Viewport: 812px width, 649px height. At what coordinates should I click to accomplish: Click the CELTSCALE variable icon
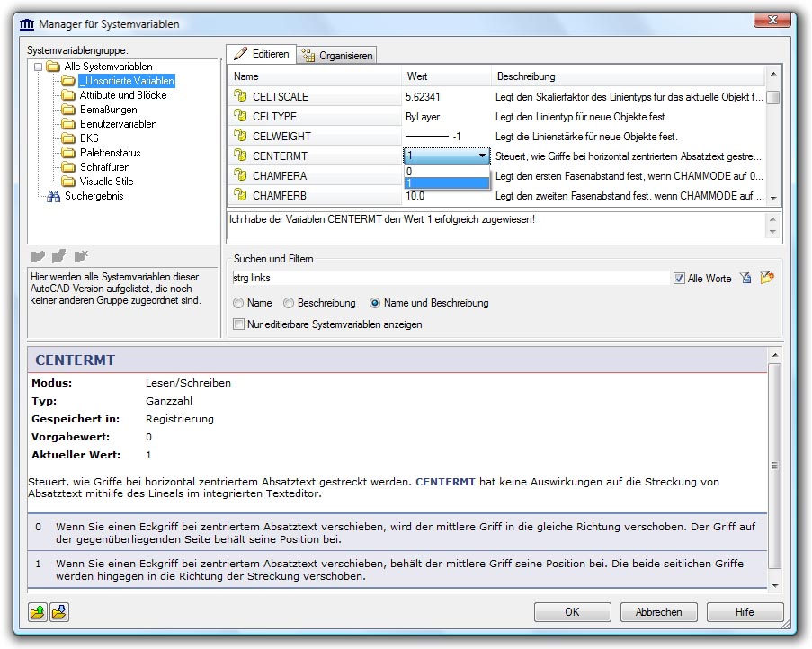[240, 96]
